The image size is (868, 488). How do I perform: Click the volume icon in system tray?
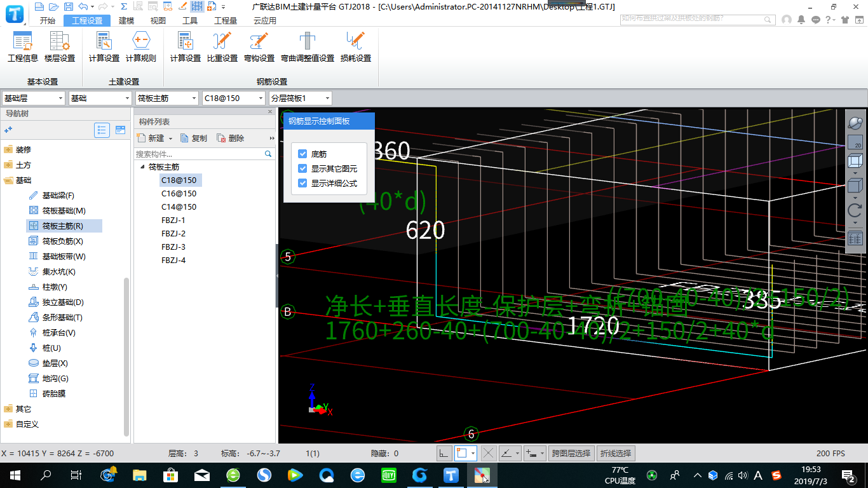742,475
